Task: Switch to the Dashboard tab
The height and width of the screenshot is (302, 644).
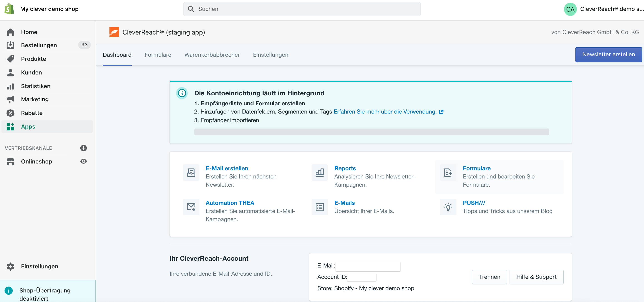Action: click(117, 55)
